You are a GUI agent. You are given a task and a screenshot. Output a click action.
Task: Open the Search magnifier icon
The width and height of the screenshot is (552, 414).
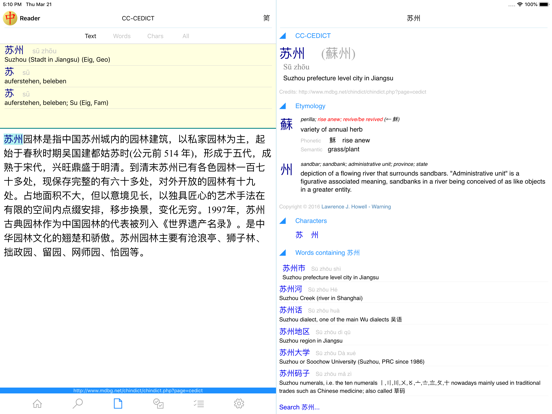[78, 403]
